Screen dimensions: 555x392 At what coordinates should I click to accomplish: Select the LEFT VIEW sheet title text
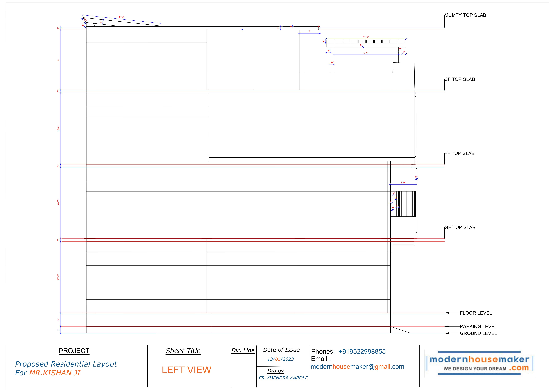(186, 370)
